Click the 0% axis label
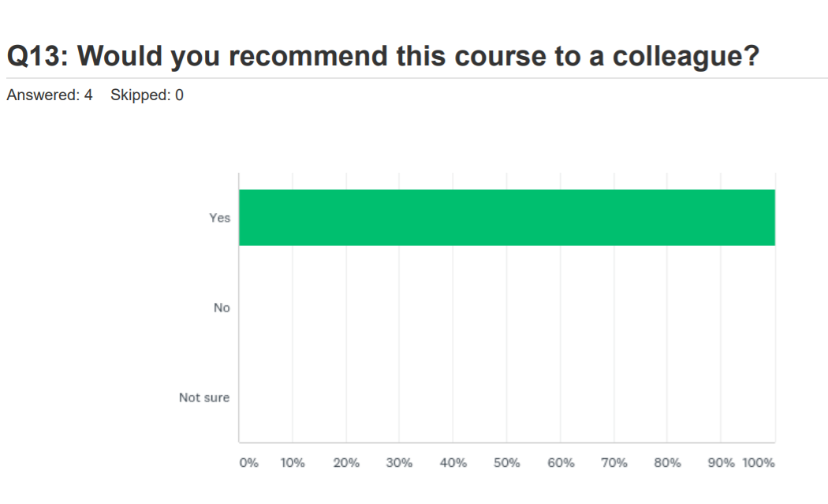This screenshot has width=828, height=504. (x=248, y=463)
